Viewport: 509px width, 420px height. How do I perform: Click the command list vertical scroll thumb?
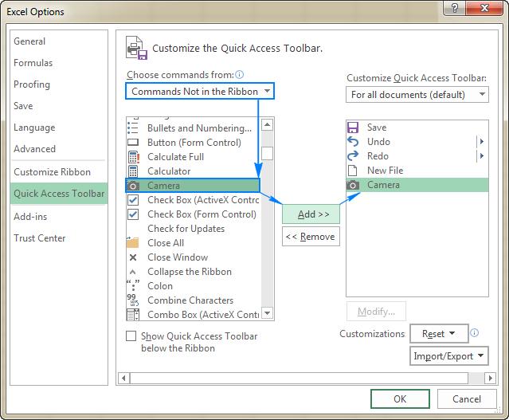click(x=267, y=154)
